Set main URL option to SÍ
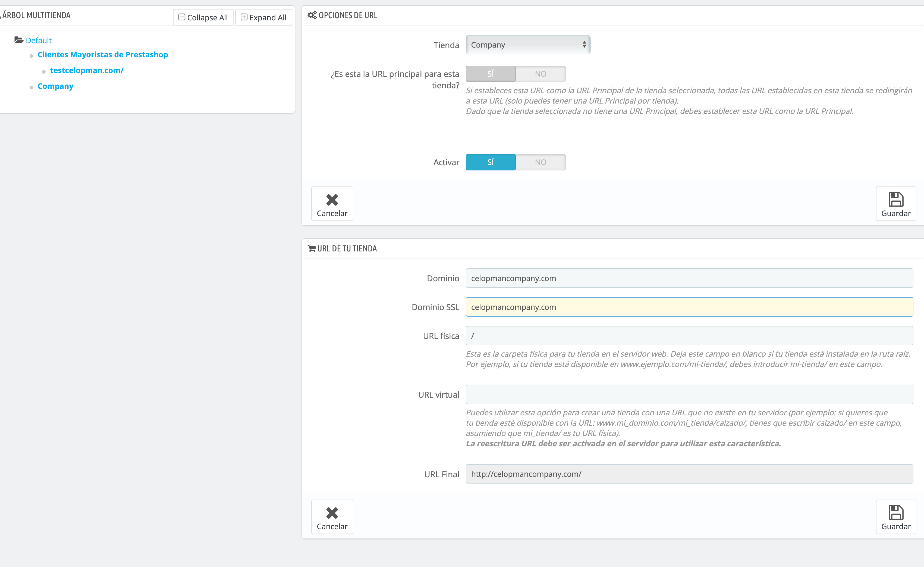The image size is (924, 567). [491, 74]
